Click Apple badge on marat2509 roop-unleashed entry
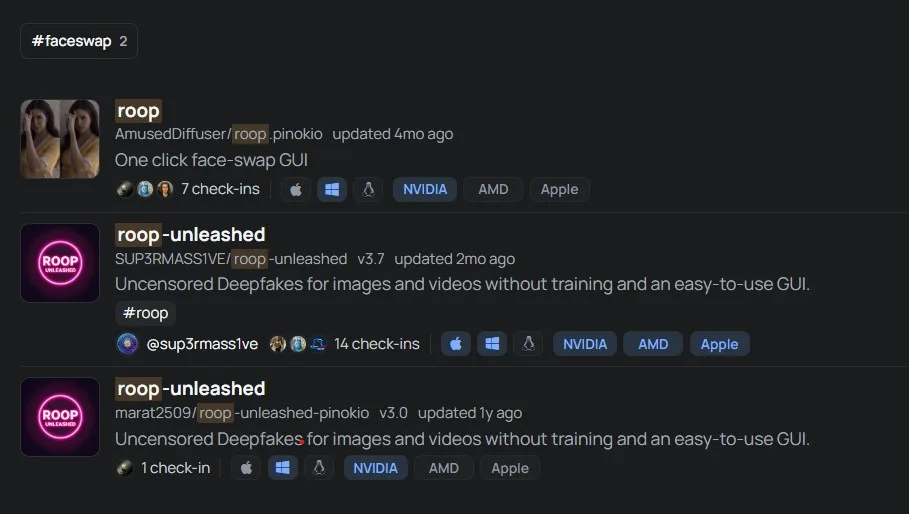 pos(510,468)
